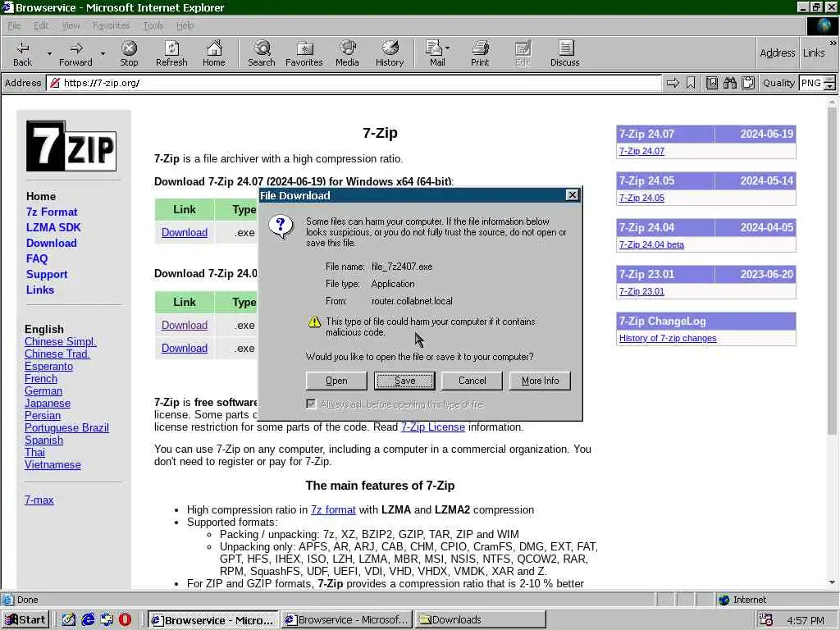The height and width of the screenshot is (630, 840).
Task: Click the bookmark ribbon icon in address bar
Action: click(x=691, y=83)
